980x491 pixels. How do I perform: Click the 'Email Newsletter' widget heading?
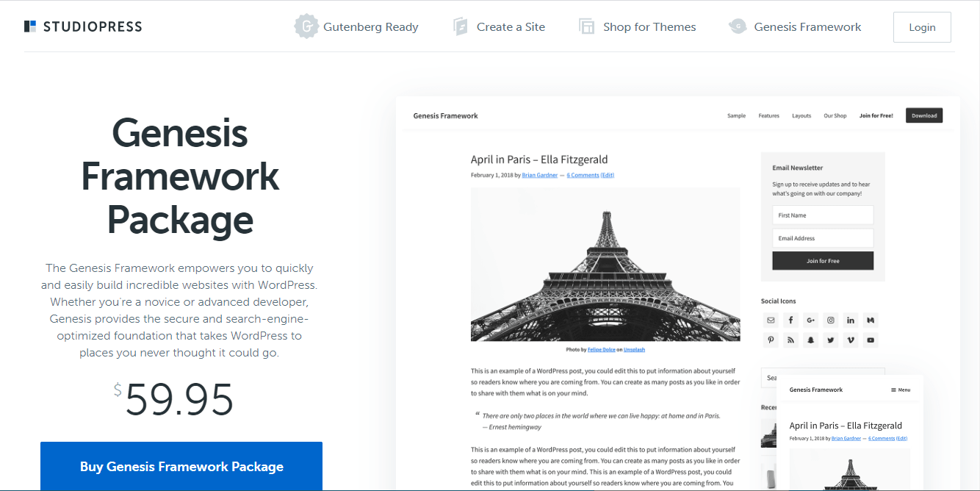(x=798, y=168)
